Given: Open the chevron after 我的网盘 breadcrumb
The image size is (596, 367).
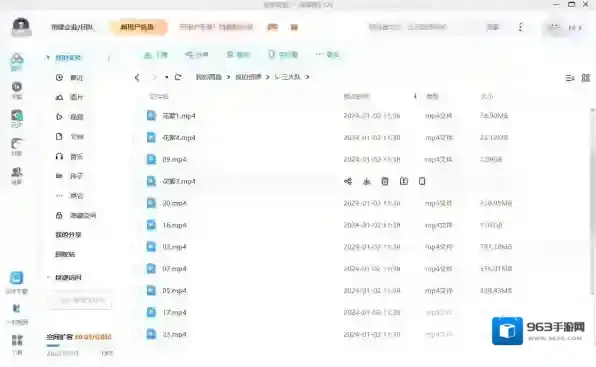Looking at the screenshot, I should pyautogui.click(x=228, y=77).
